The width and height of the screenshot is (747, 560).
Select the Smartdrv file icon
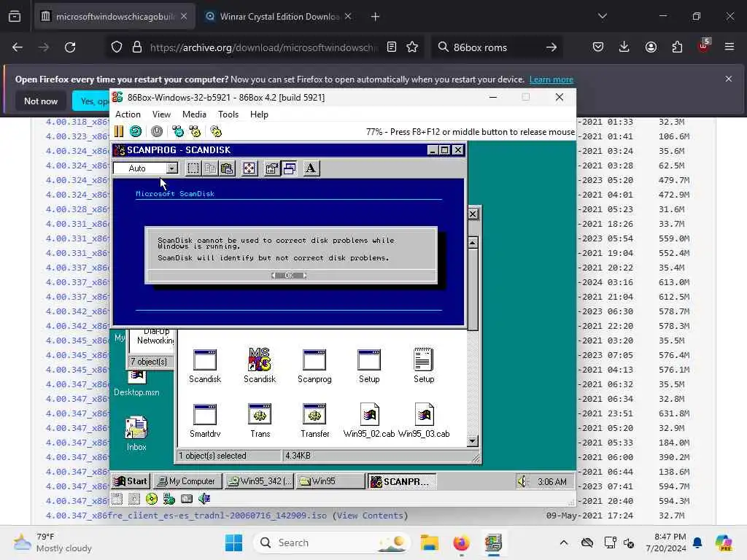coord(205,420)
